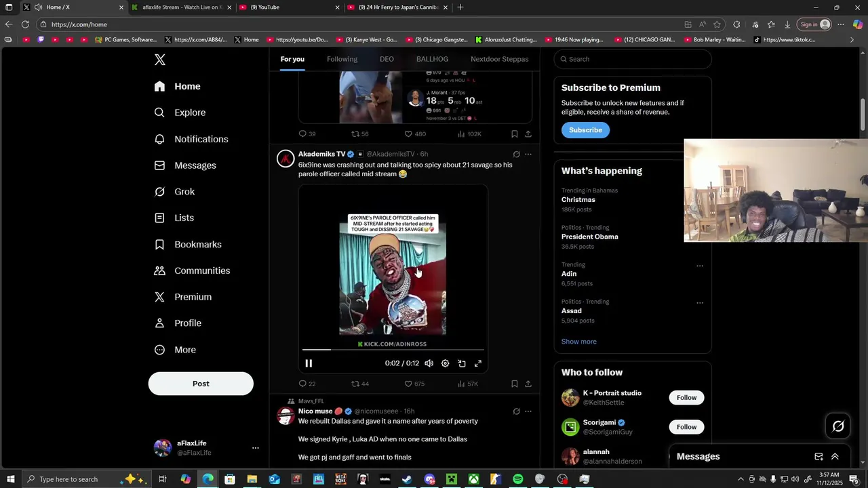Open more options for Adin trend
This screenshot has height=488, width=868.
click(700, 266)
